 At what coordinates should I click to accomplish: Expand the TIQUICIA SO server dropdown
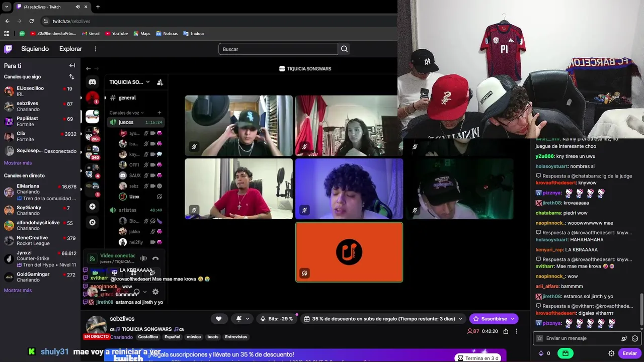click(148, 82)
